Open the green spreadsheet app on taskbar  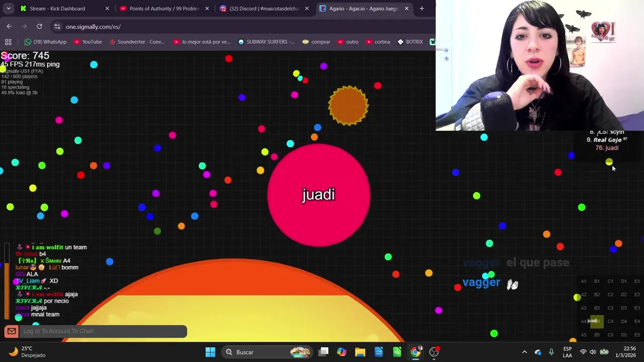[397, 352]
